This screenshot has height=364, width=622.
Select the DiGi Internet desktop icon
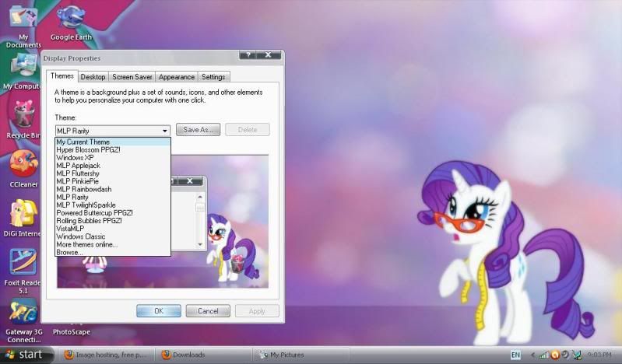22,218
